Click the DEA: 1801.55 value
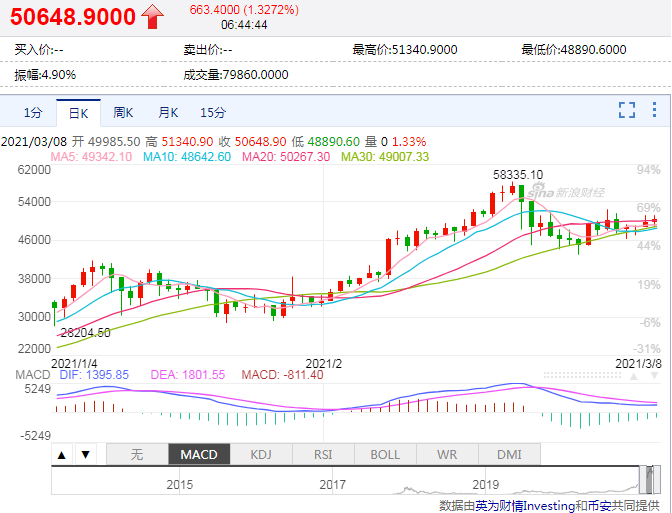The image size is (672, 513). click(187, 375)
